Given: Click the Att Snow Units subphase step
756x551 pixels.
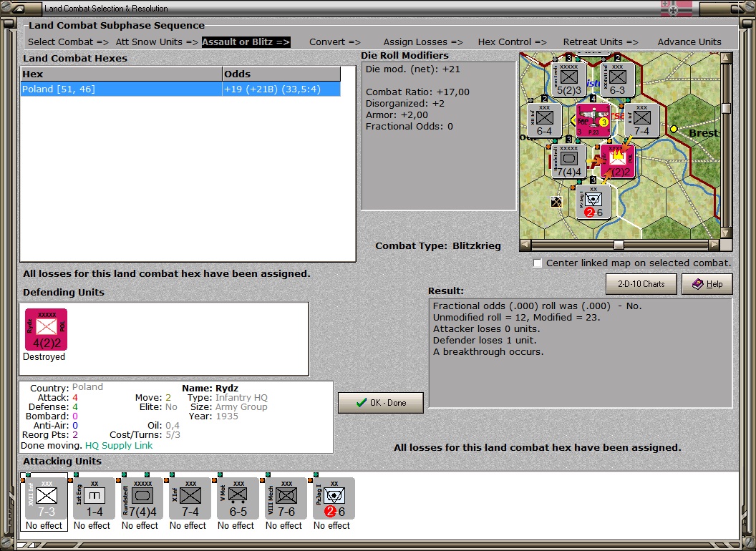Looking at the screenshot, I should (x=157, y=42).
